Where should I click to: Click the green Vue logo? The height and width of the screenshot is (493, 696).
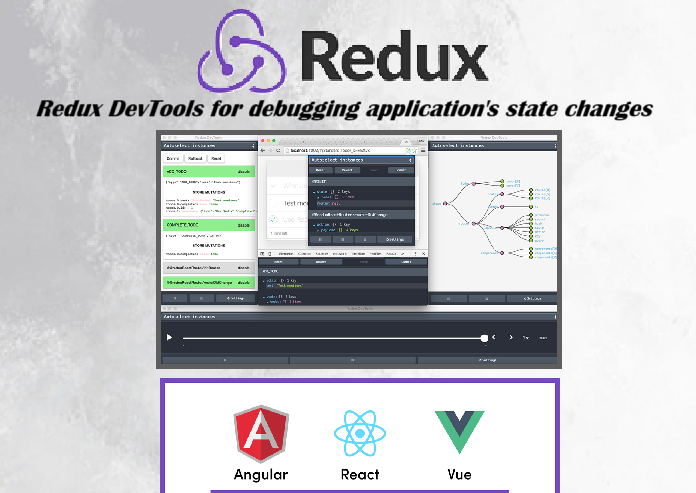pos(459,432)
